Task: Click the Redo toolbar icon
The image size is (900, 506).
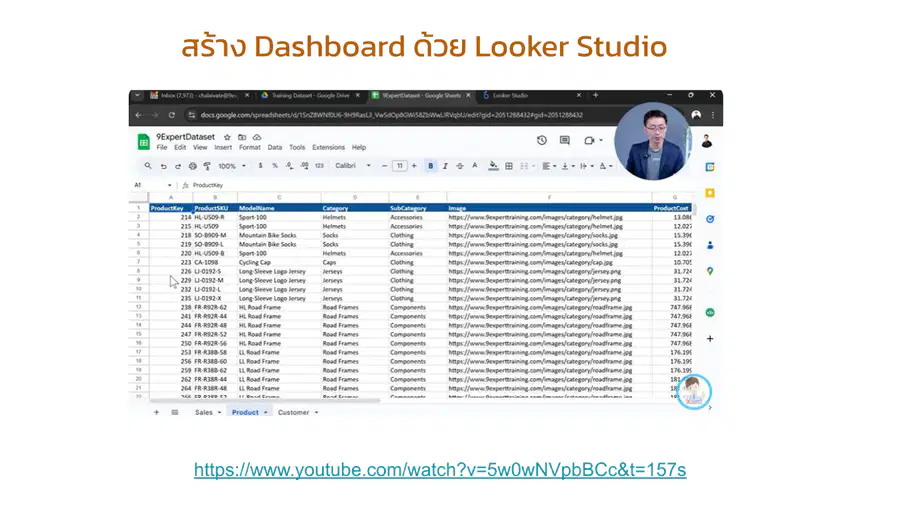Action: (x=178, y=166)
